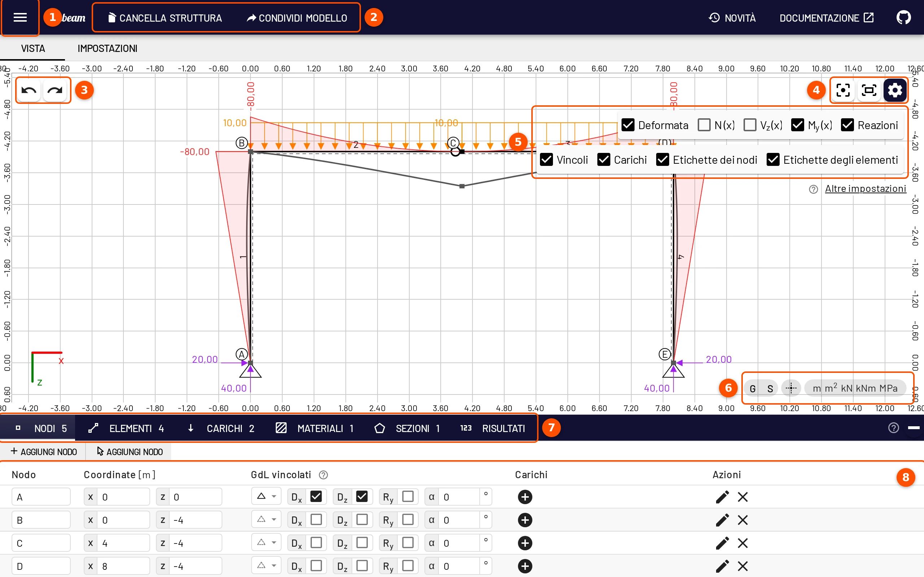Switch to the IMPOSTAZIONI tab
This screenshot has width=924, height=577.
coord(107,48)
